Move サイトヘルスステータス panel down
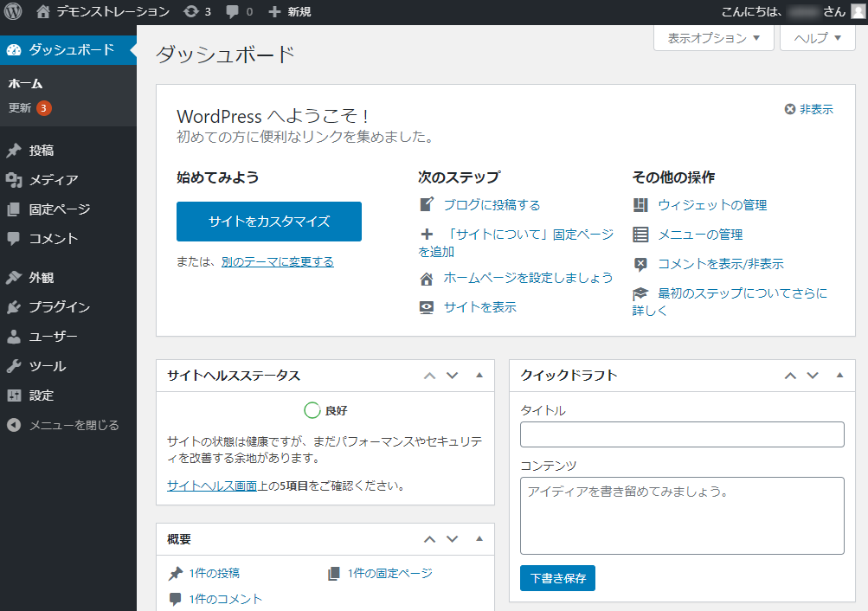This screenshot has width=868, height=611. [453, 376]
